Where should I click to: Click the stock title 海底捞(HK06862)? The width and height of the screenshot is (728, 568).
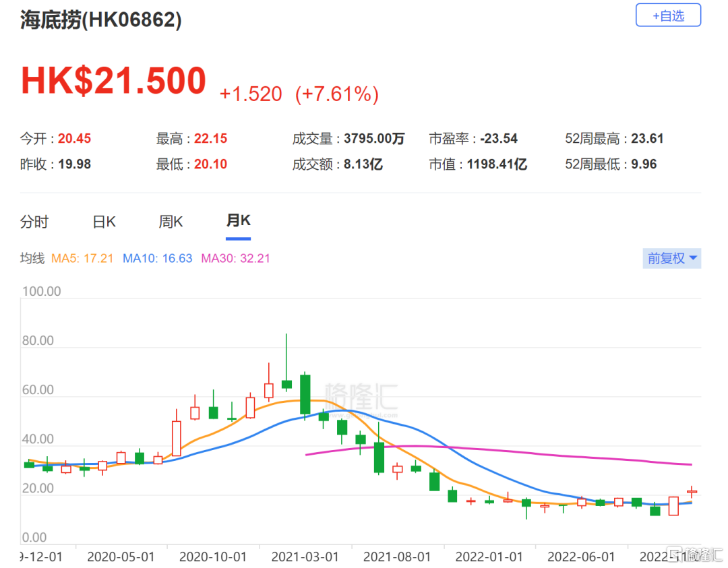[x=100, y=20]
